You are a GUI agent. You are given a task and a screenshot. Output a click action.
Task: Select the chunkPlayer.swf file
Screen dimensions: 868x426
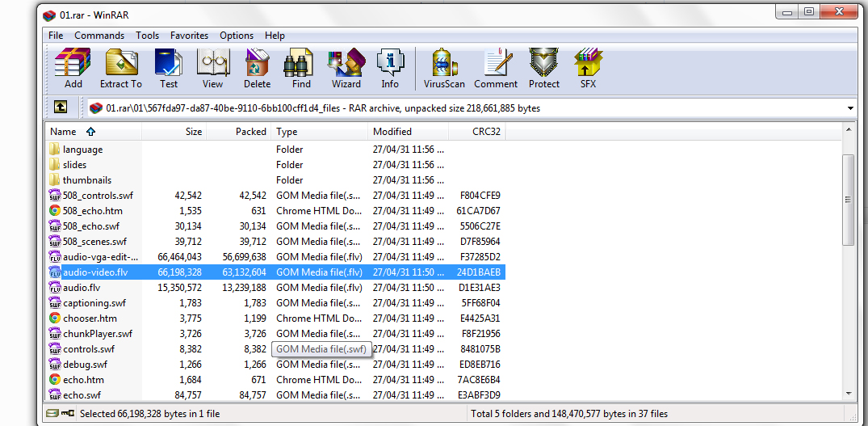point(98,334)
